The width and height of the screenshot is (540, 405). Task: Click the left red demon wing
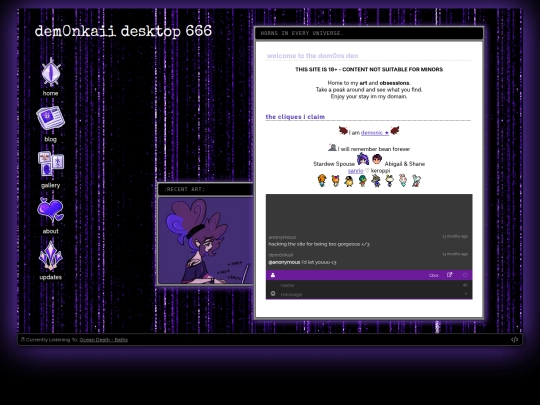click(x=343, y=131)
